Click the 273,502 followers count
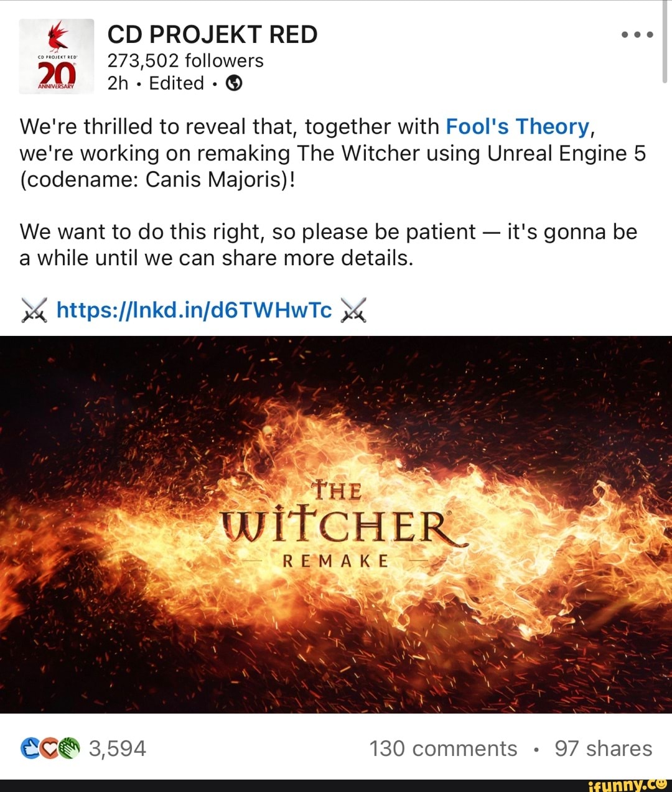The height and width of the screenshot is (792, 672). (x=185, y=60)
